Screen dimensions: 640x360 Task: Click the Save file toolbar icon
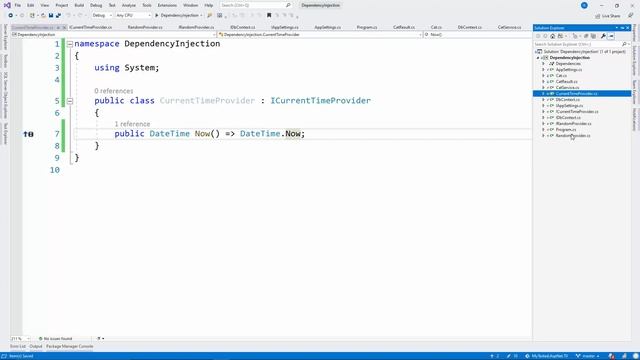(x=51, y=16)
